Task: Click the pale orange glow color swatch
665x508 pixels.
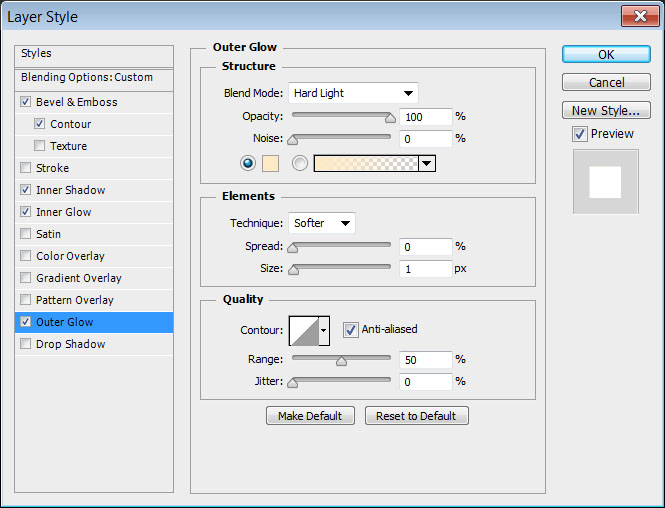Action: [x=271, y=164]
